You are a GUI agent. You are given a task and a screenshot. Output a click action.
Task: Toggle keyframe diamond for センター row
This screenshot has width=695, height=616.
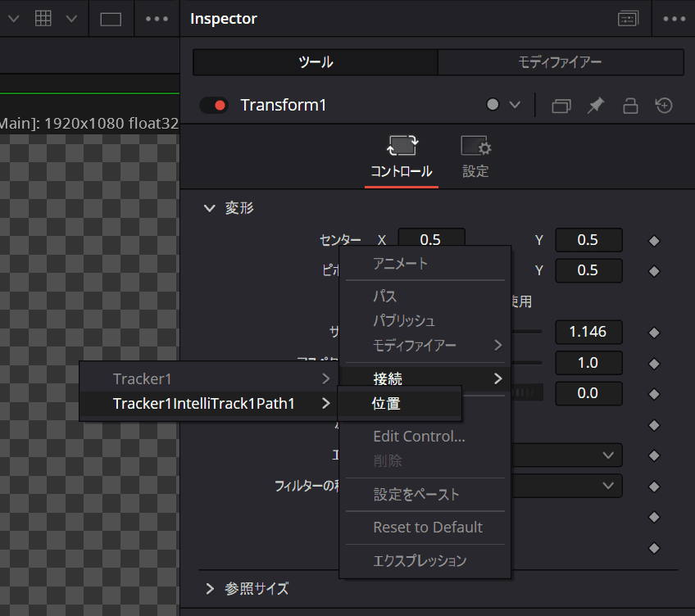point(654,241)
